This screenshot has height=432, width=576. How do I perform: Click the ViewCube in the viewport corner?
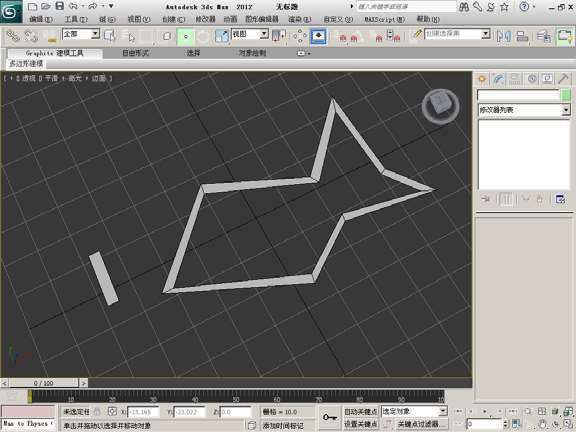[x=440, y=105]
